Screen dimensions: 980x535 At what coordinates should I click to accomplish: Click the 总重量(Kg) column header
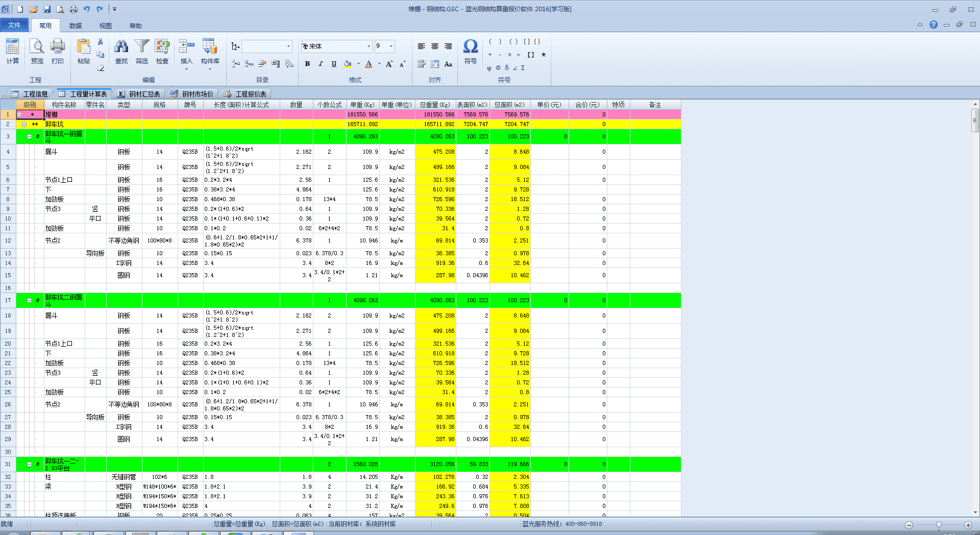(x=435, y=105)
